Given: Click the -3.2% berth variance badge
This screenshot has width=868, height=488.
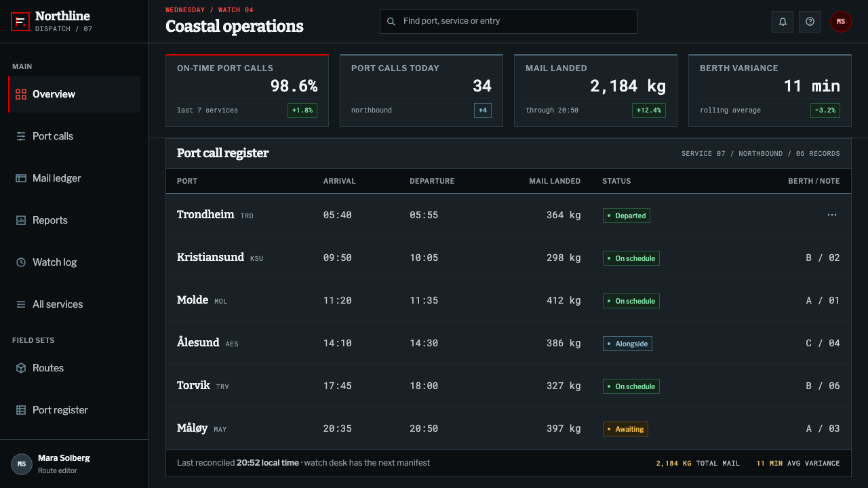Looking at the screenshot, I should [x=825, y=110].
